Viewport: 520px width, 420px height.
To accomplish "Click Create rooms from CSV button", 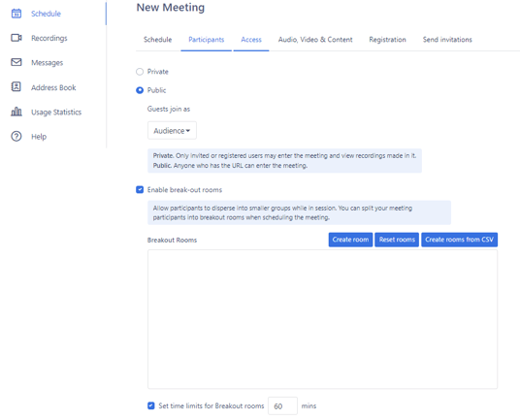I will tap(459, 240).
